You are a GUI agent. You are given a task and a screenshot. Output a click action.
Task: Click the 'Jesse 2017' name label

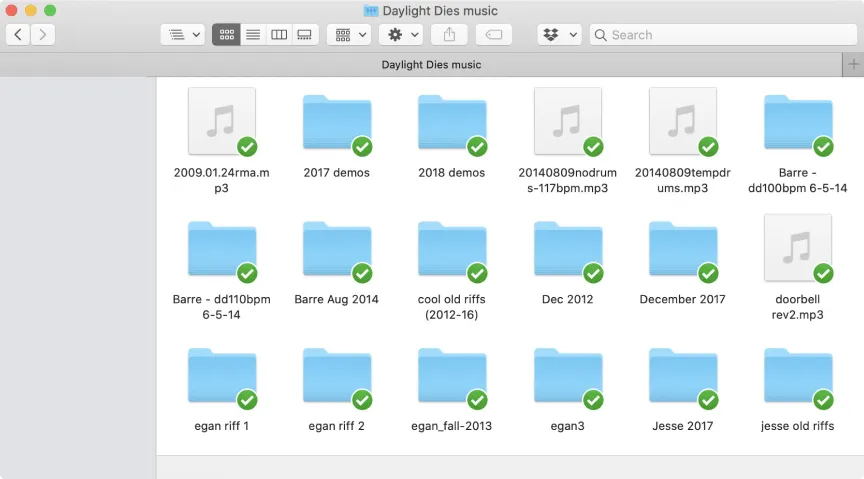point(683,426)
